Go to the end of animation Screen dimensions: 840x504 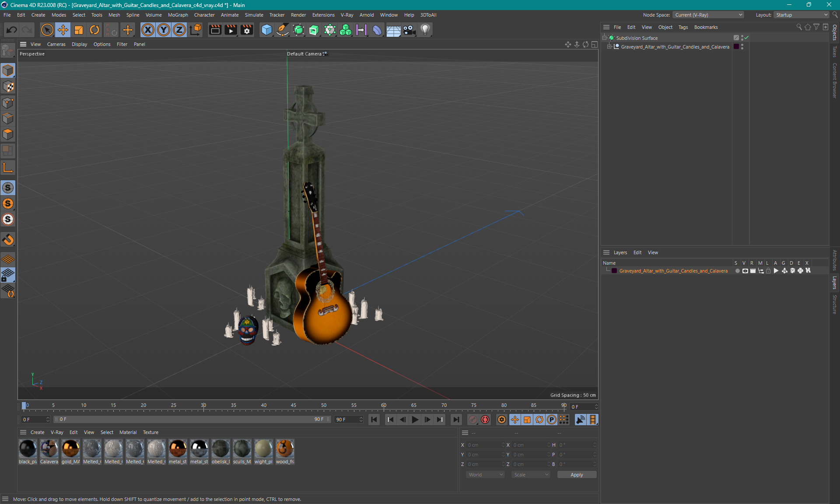[456, 420]
